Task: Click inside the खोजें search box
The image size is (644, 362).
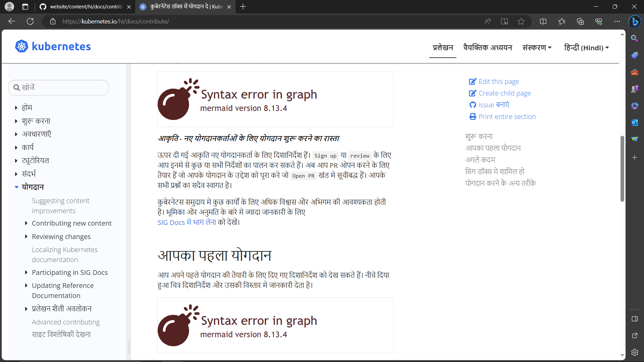Action: coord(58,87)
